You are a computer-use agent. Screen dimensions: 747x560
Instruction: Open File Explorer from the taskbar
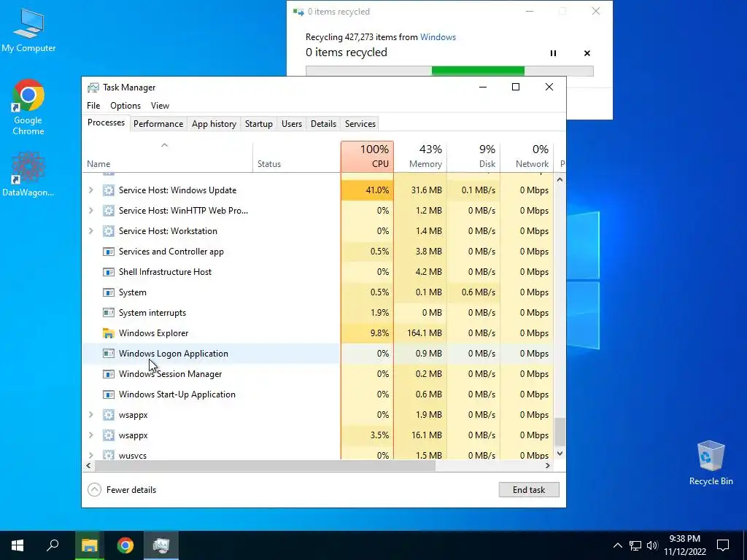pyautogui.click(x=89, y=545)
